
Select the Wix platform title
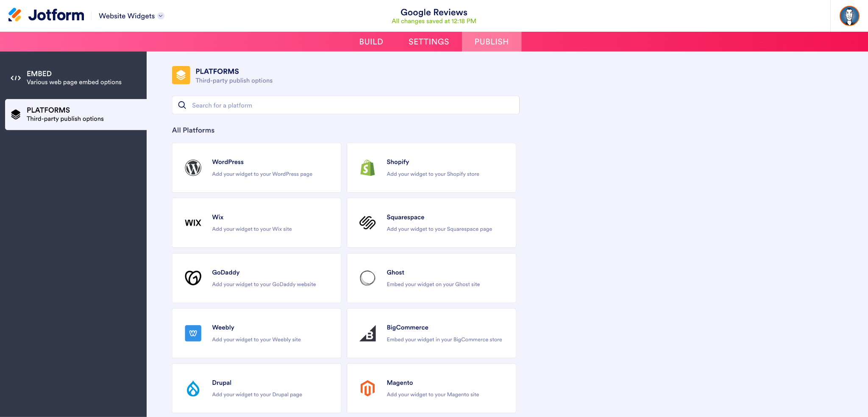pos(217,217)
